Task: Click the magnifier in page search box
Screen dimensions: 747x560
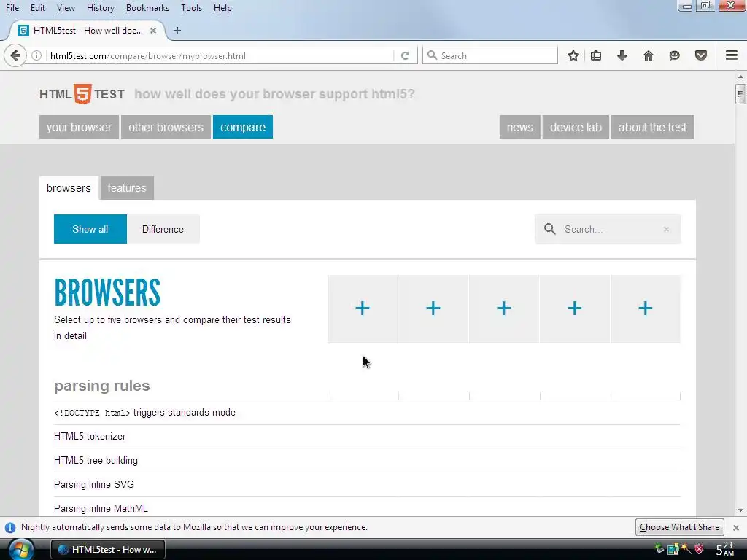Action: (x=550, y=229)
